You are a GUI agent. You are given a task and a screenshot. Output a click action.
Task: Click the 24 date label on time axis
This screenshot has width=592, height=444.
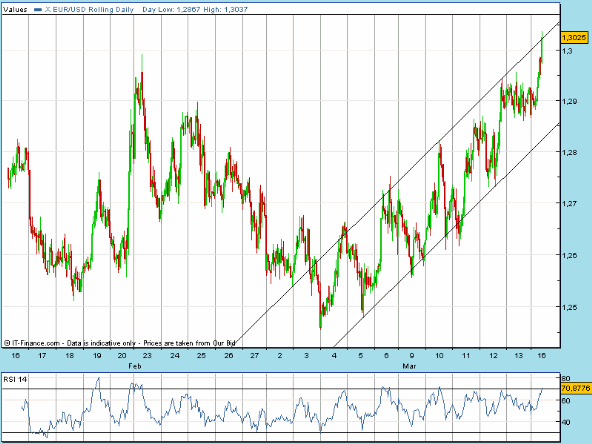[174, 355]
